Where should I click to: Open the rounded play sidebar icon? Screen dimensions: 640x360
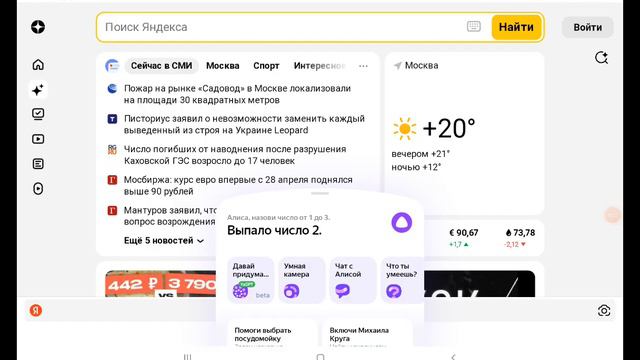[x=38, y=189]
